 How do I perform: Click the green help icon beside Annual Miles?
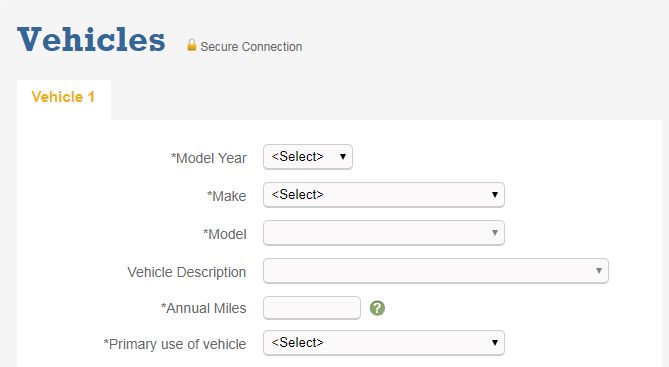point(377,308)
